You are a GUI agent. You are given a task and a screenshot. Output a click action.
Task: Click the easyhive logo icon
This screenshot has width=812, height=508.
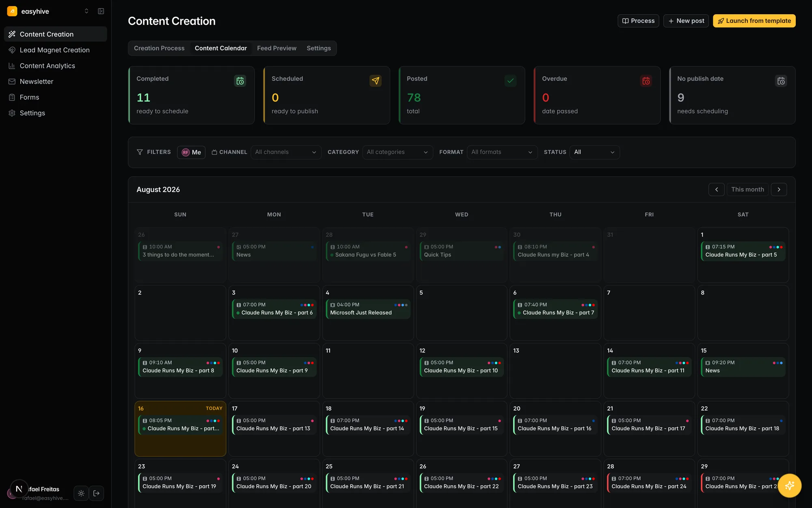click(12, 11)
